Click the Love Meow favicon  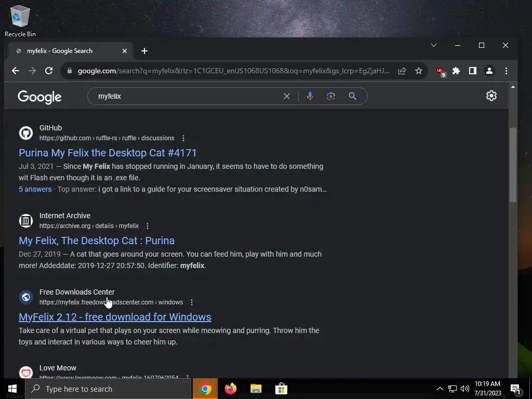tap(26, 372)
